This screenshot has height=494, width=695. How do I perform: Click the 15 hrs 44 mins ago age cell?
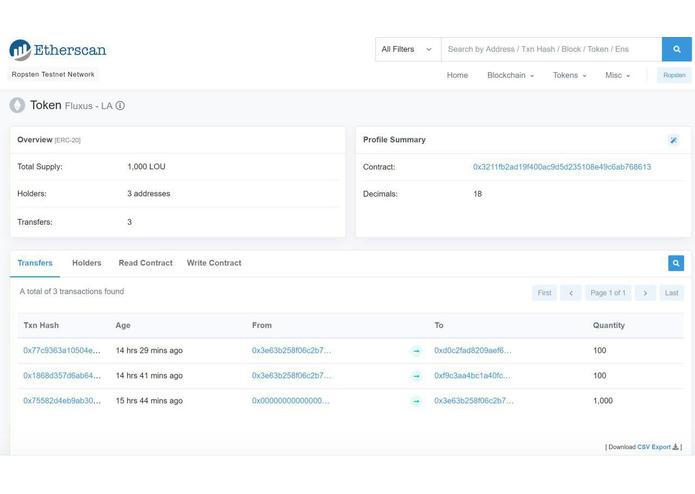pos(149,401)
